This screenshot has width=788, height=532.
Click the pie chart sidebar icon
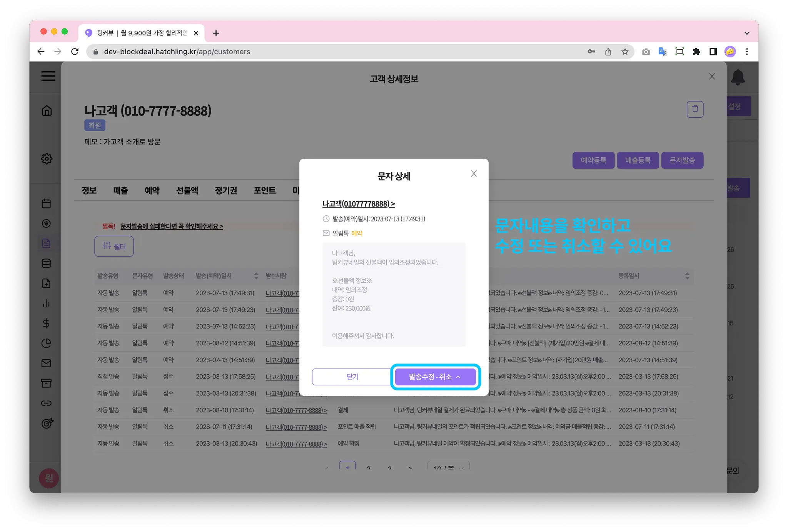point(46,343)
